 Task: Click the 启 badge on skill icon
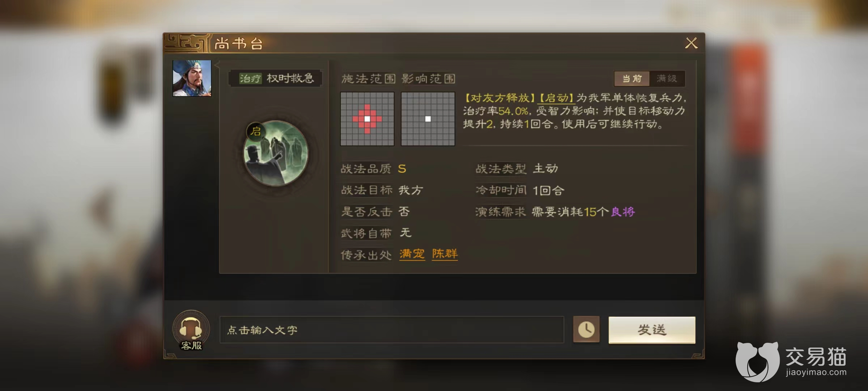pos(255,131)
